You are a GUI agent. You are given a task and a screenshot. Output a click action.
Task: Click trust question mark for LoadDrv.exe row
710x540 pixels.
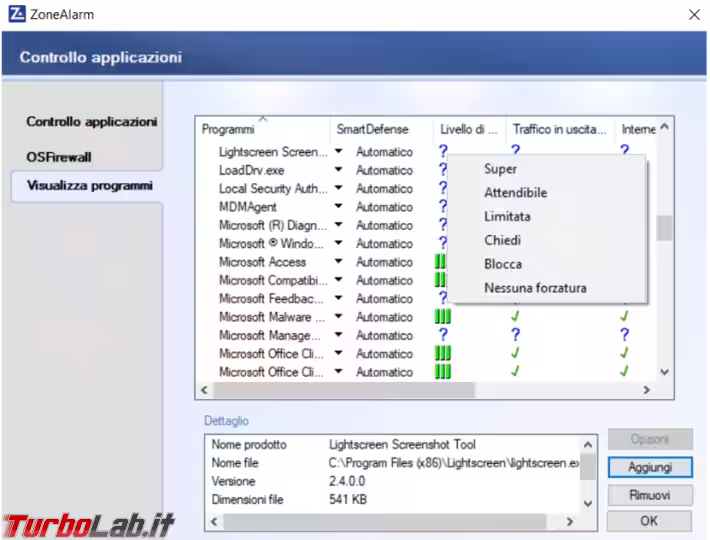tap(442, 170)
